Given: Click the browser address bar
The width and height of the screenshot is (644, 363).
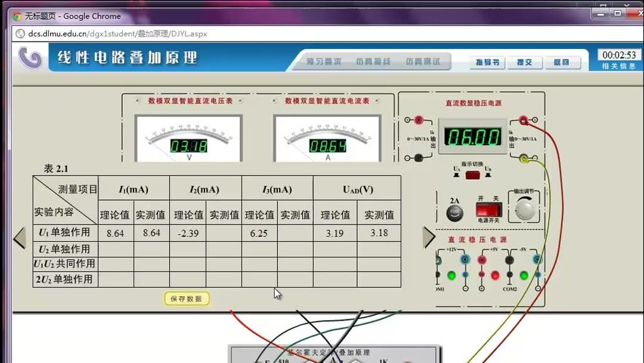Looking at the screenshot, I should [239, 34].
